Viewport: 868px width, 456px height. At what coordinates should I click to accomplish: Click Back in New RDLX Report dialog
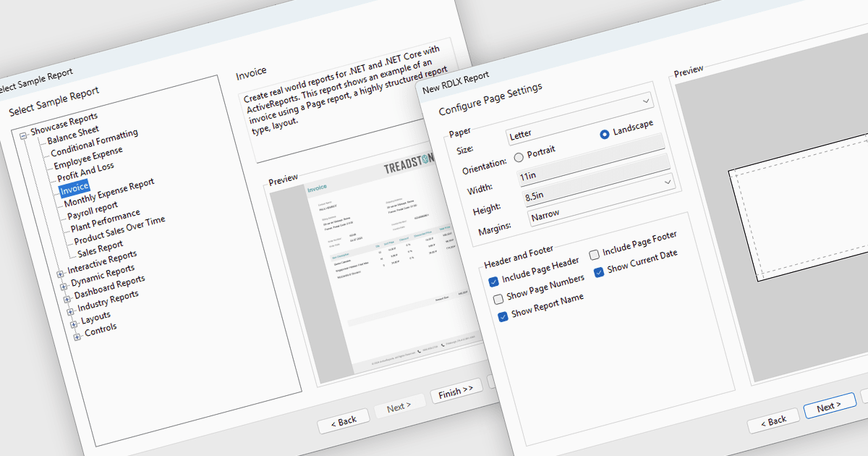point(773,421)
